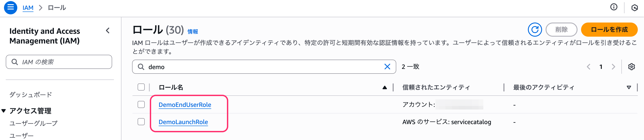Check the DemoLaunchRole checkbox
Viewport: 644px width, 140px height.
[141, 122]
